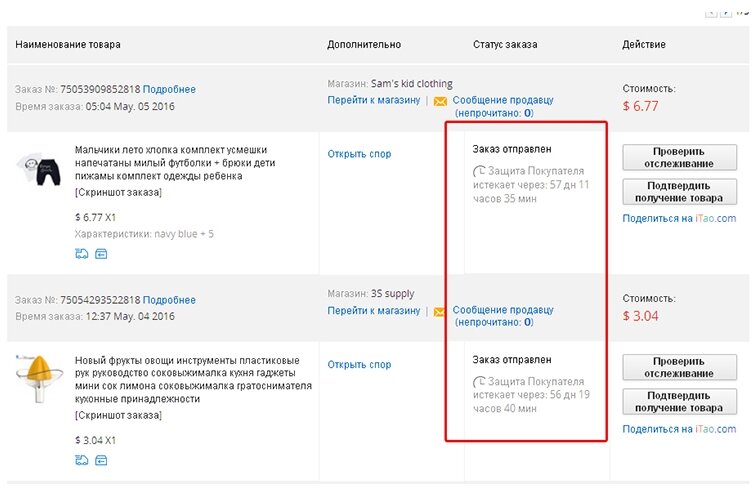Click envelope icon for Sam's kid clothing message
Viewport: 755px width, 488px height.
440,101
